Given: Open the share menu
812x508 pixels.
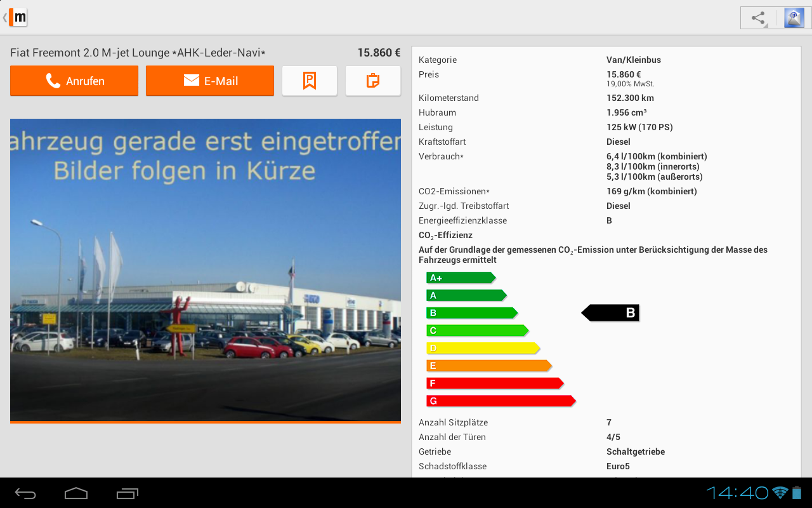Looking at the screenshot, I should [x=758, y=18].
